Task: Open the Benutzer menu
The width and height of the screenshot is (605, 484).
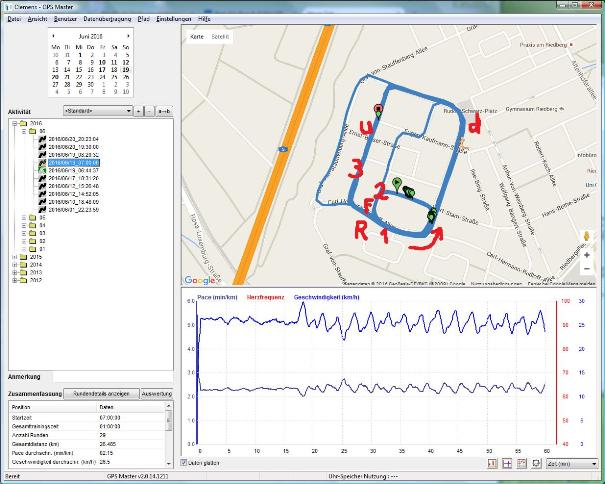Action: (x=65, y=19)
